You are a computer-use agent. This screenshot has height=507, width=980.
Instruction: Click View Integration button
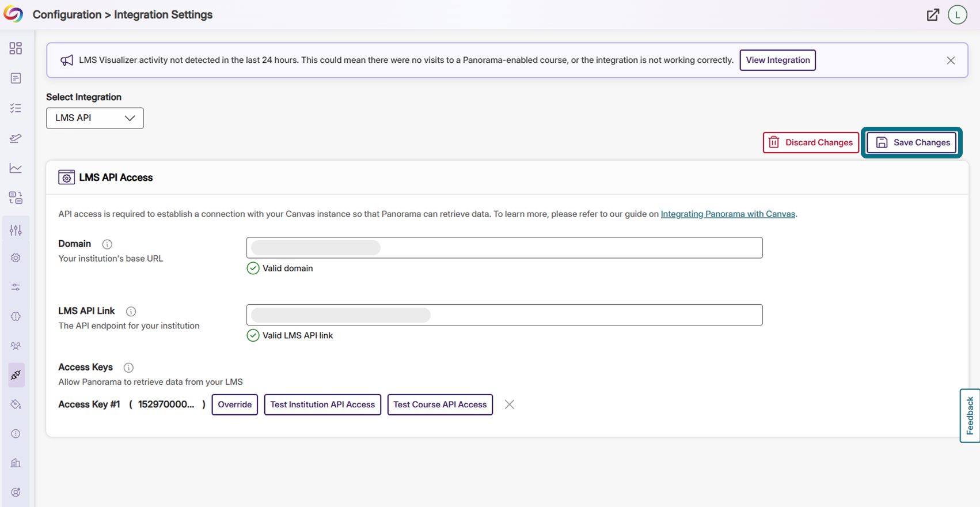(778, 60)
